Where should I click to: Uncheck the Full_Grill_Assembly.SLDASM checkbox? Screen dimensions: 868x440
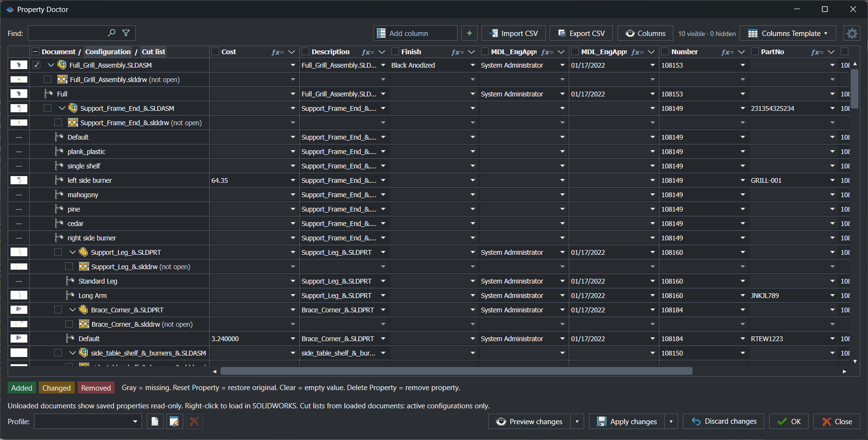36,65
